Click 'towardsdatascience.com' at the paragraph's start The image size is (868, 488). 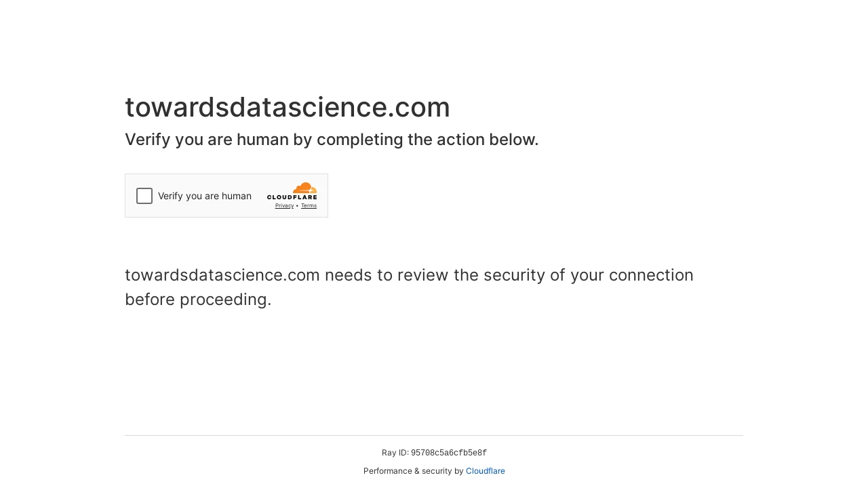click(x=222, y=275)
